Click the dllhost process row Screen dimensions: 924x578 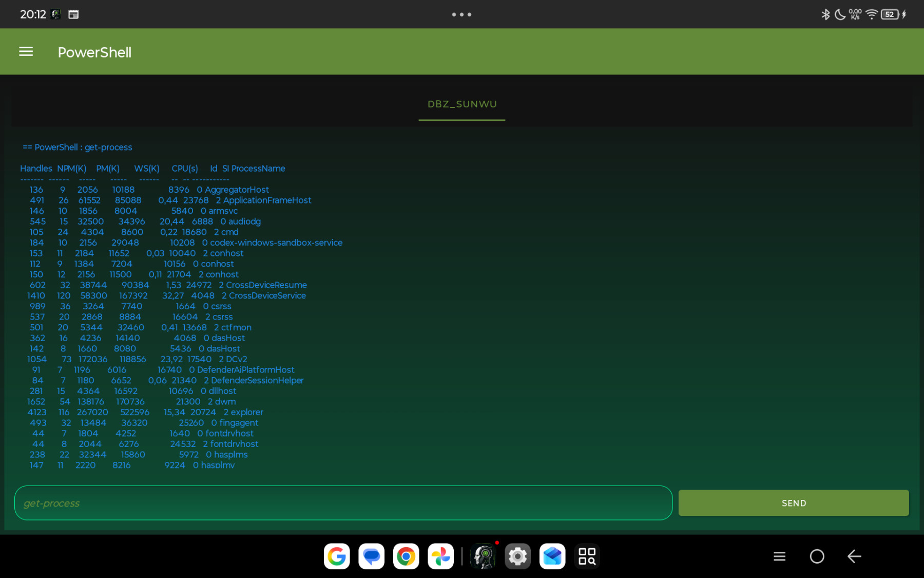tap(132, 391)
